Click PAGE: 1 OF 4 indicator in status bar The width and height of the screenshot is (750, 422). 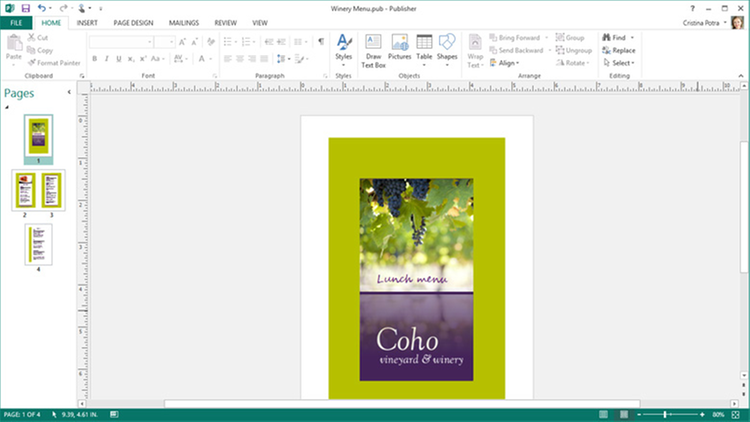click(22, 414)
